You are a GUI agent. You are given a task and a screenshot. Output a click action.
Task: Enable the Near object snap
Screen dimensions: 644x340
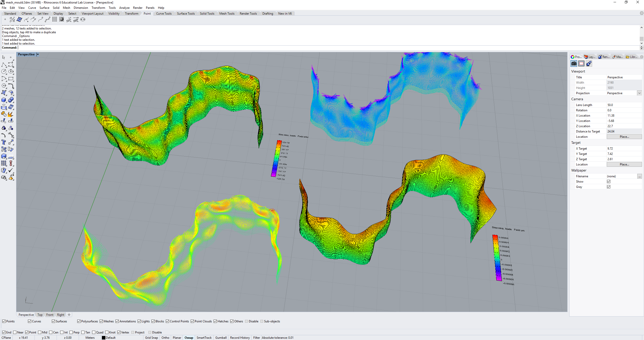15,332
